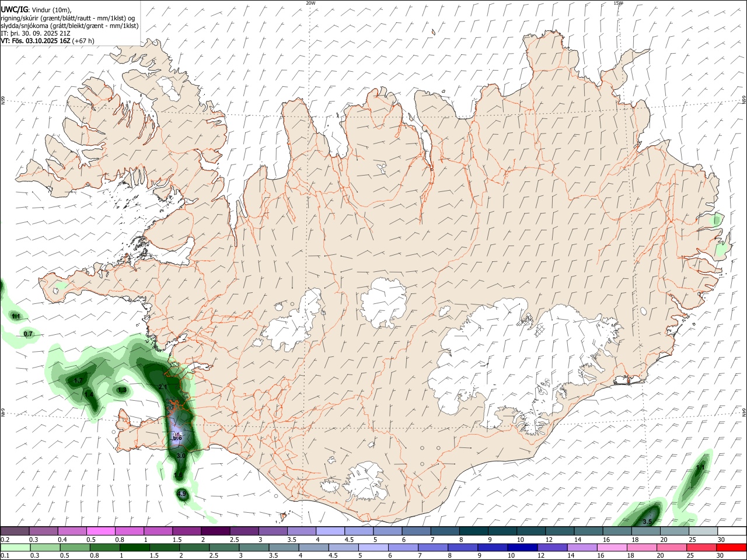
Task: Pick the white 30 snow scale swatch
Action: (731, 531)
